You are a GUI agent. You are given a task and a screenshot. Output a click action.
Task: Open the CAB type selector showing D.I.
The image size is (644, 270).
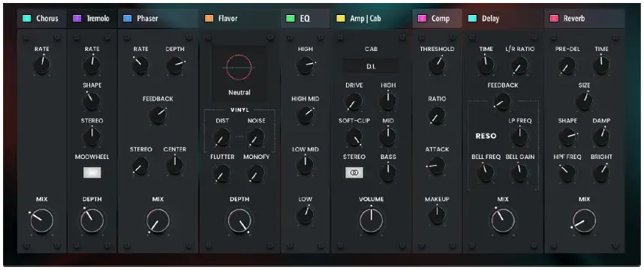pos(371,66)
